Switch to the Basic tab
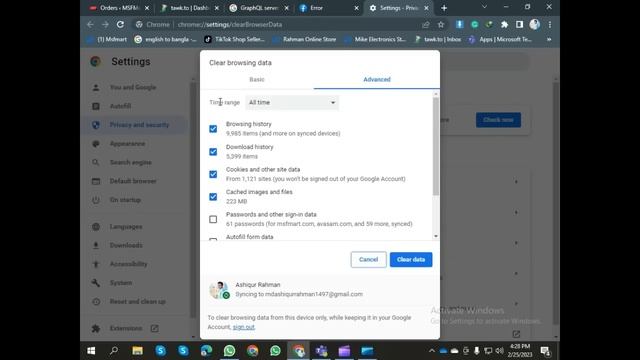This screenshot has width=640, height=360. tap(257, 80)
